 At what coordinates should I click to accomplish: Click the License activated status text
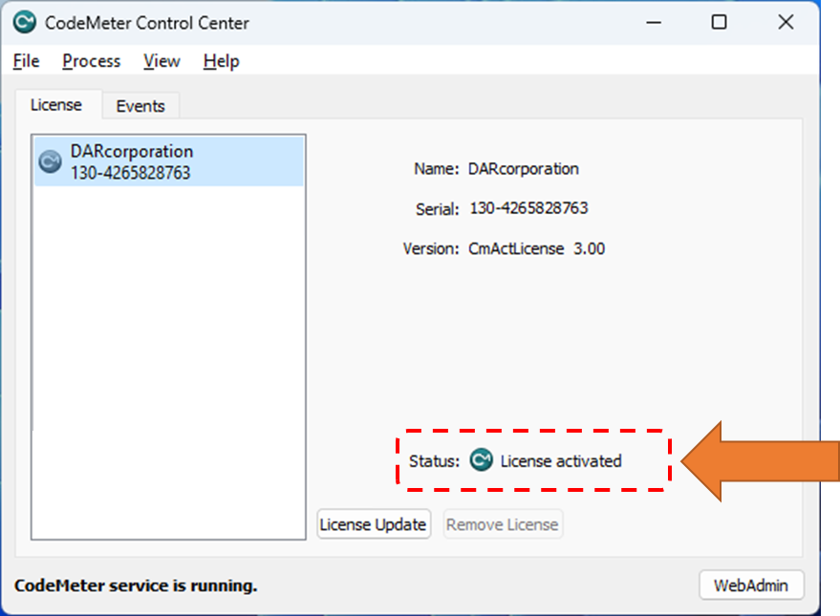[x=561, y=460]
